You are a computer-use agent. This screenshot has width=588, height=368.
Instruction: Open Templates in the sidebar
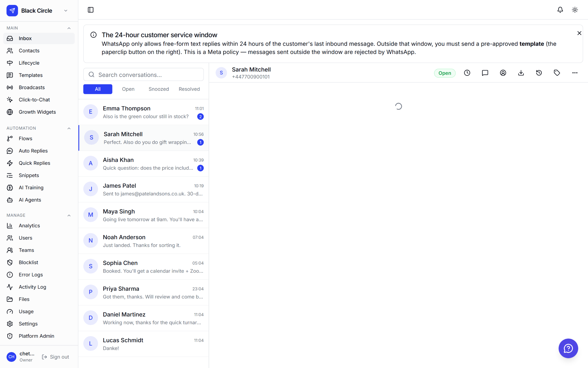pos(39,75)
